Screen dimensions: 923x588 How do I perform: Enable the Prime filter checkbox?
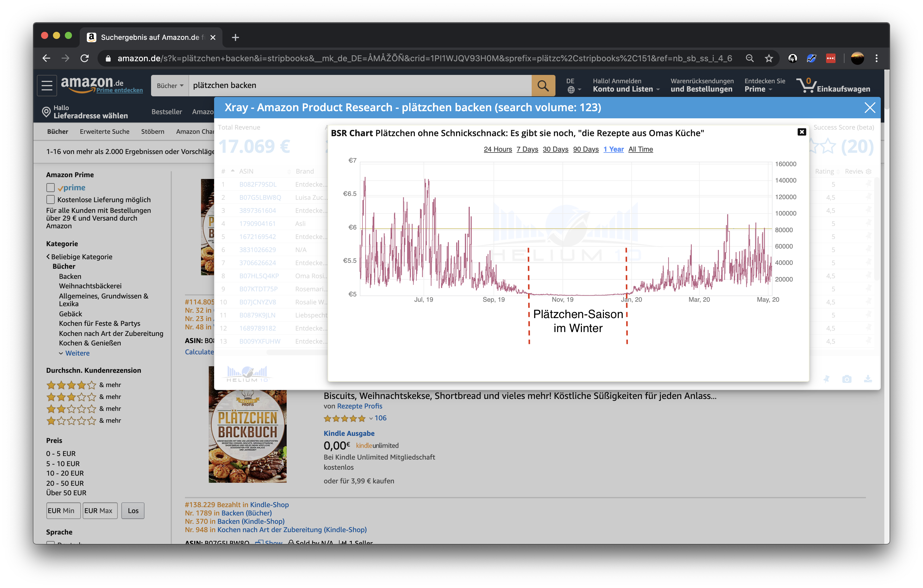(51, 188)
